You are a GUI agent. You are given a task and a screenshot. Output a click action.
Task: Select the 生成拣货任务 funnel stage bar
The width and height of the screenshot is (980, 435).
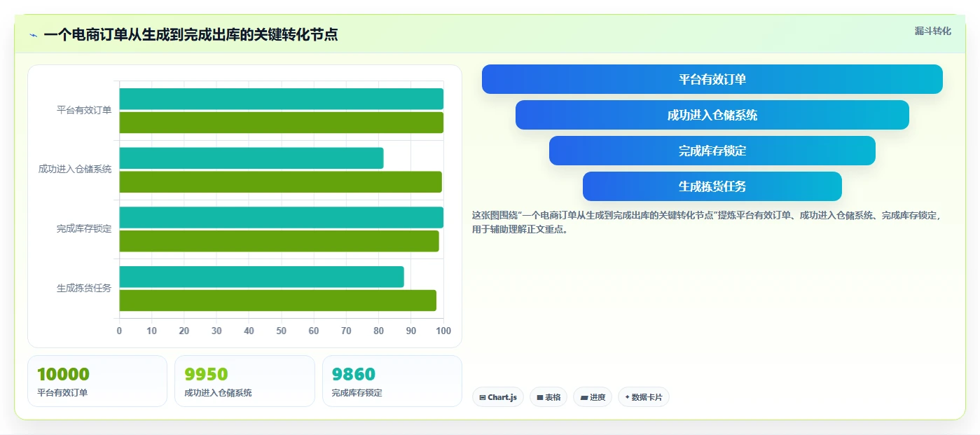coord(712,186)
